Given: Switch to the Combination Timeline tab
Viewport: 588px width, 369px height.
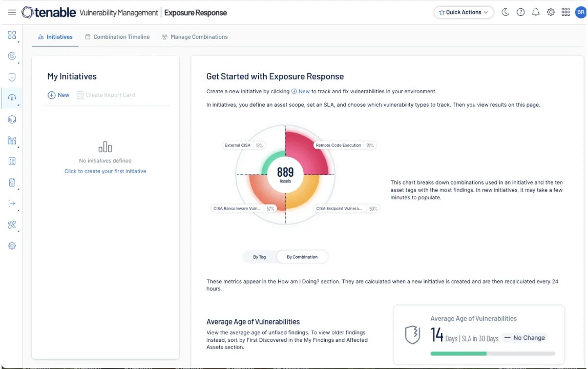Looking at the screenshot, I should (x=117, y=37).
